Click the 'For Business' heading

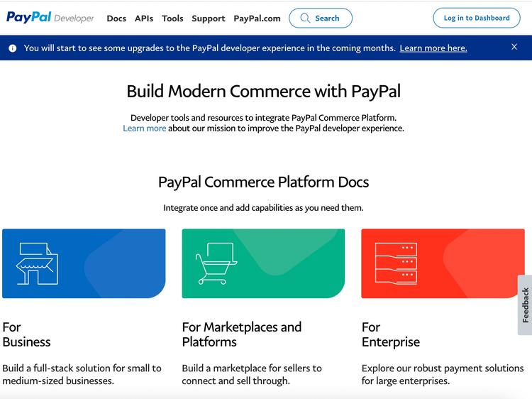[x=26, y=334]
